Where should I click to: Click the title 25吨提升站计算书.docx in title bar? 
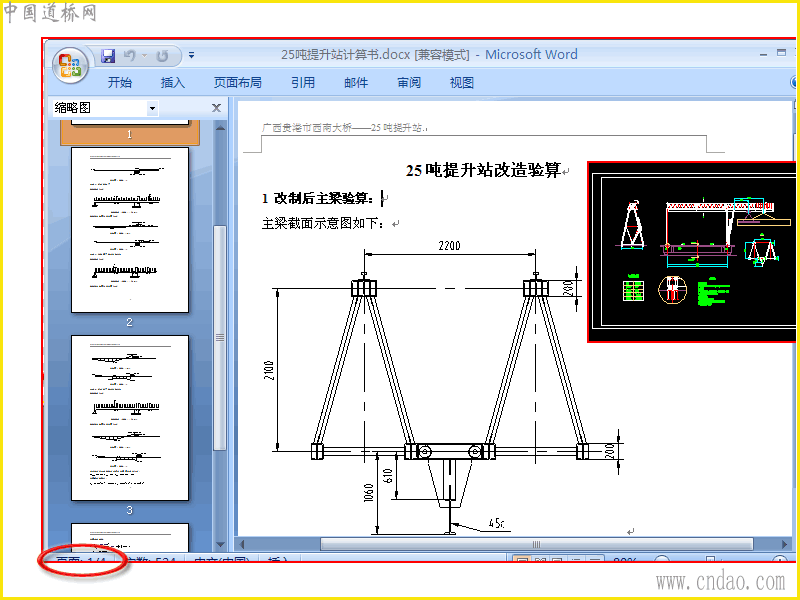(345, 55)
